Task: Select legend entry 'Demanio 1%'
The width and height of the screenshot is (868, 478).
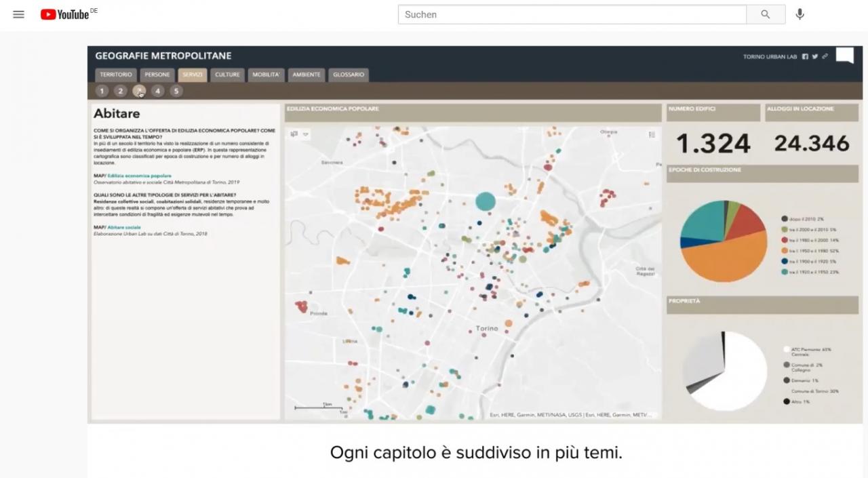Action: (801, 380)
